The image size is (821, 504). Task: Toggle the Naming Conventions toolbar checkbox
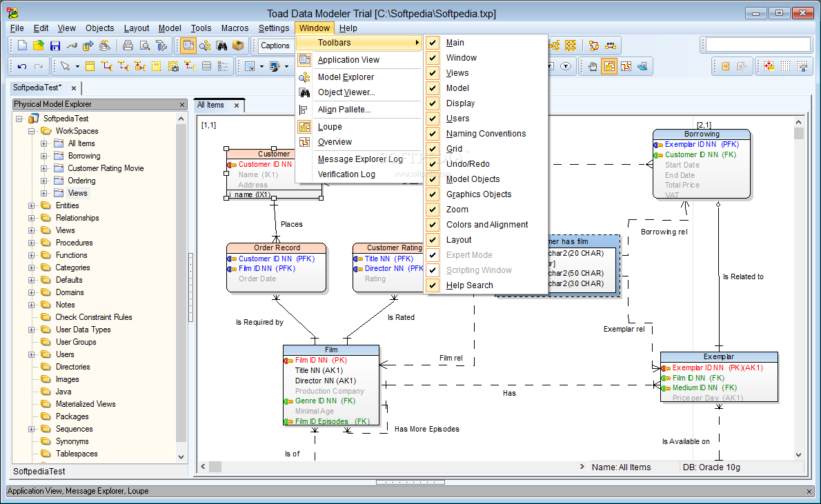click(433, 134)
